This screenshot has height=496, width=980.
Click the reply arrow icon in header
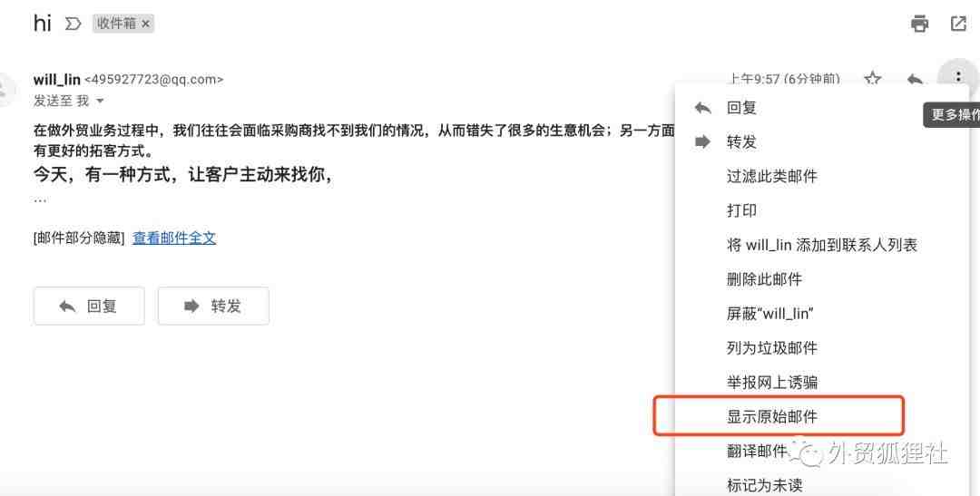coord(915,79)
